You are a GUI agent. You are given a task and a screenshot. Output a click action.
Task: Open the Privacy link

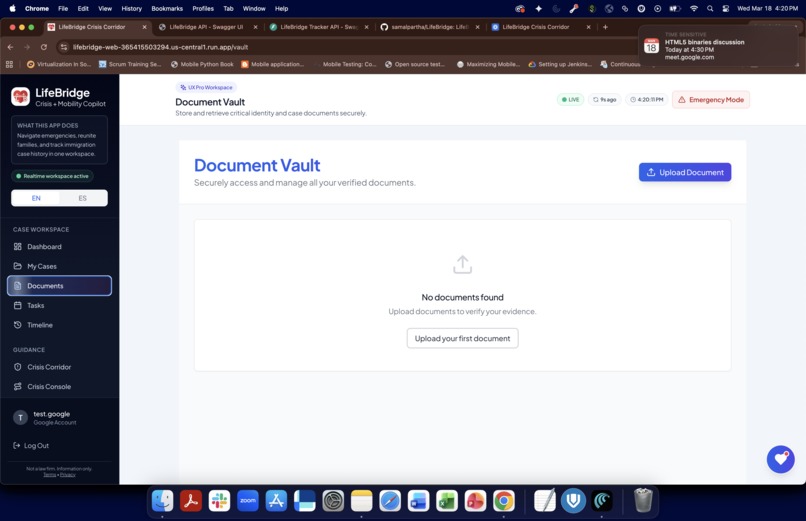point(68,475)
